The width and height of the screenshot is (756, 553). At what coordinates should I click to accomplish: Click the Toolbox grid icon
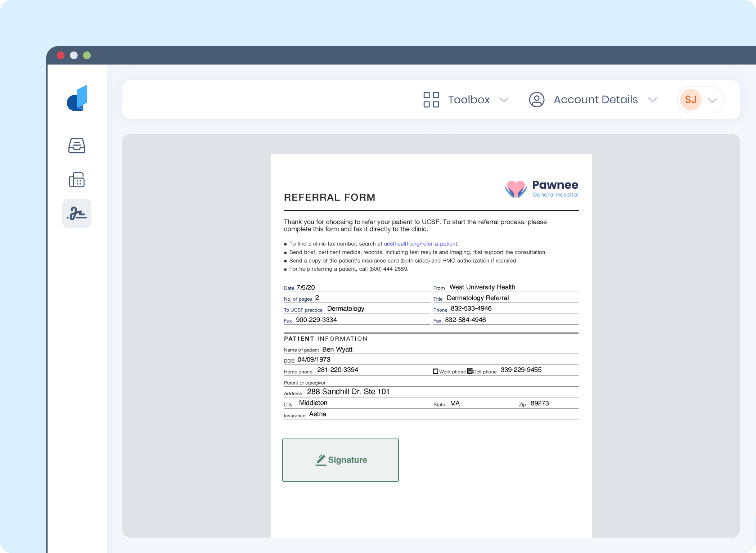click(431, 100)
